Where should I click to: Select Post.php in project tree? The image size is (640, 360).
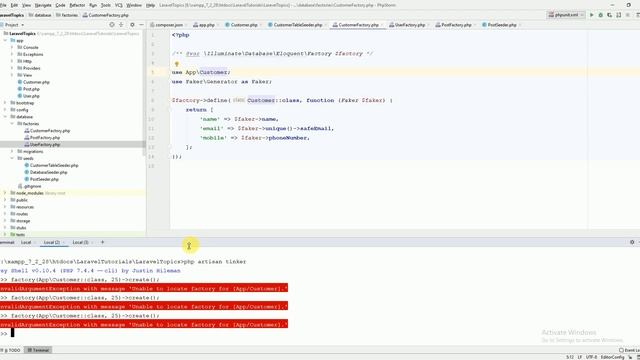(x=29, y=89)
